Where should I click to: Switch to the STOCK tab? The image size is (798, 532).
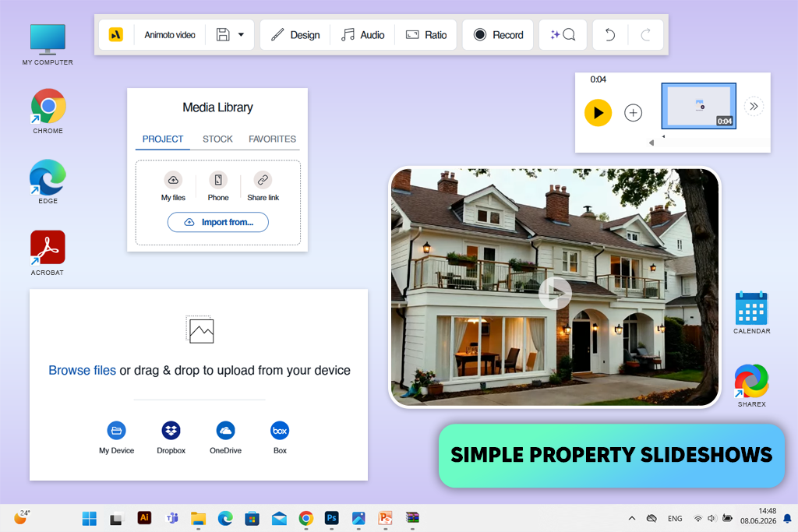217,139
